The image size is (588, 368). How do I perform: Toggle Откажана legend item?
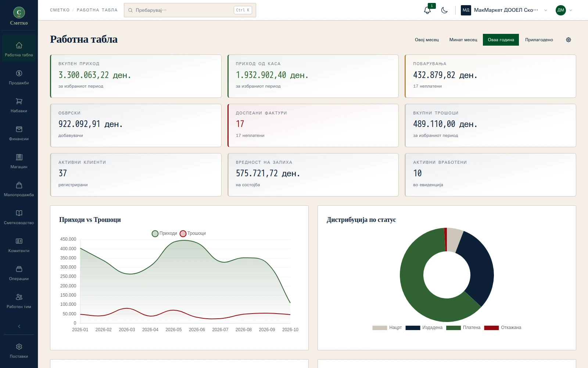[x=503, y=328]
